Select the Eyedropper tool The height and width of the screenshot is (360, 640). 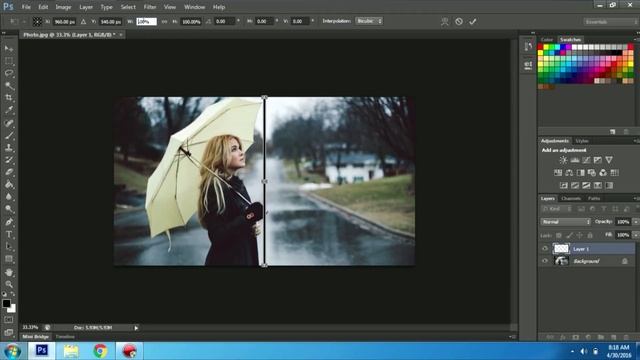click(9, 110)
